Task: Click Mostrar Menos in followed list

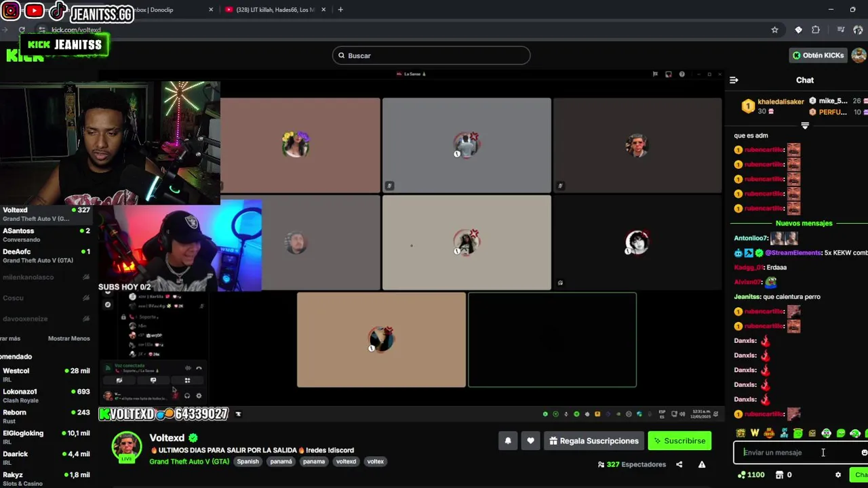Action: (68, 338)
